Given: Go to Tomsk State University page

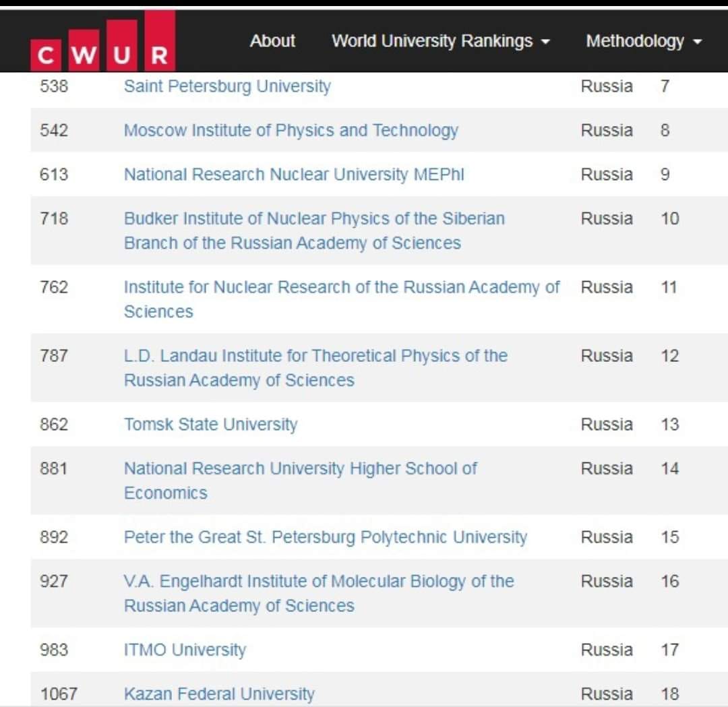Looking at the screenshot, I should click(210, 425).
